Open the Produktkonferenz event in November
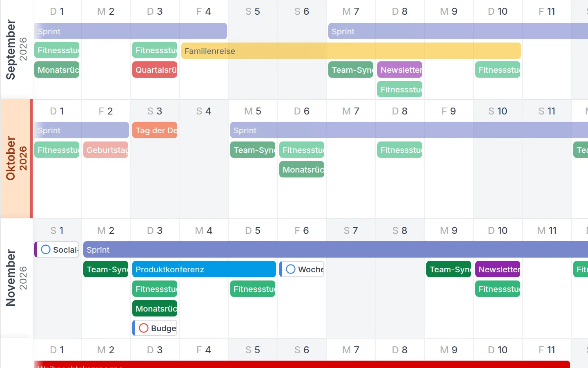 [204, 269]
